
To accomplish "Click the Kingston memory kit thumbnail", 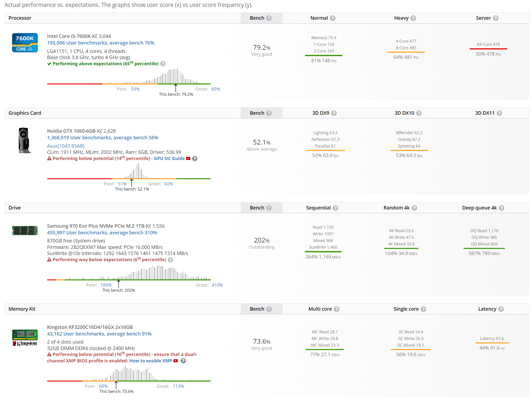I will [x=25, y=337].
